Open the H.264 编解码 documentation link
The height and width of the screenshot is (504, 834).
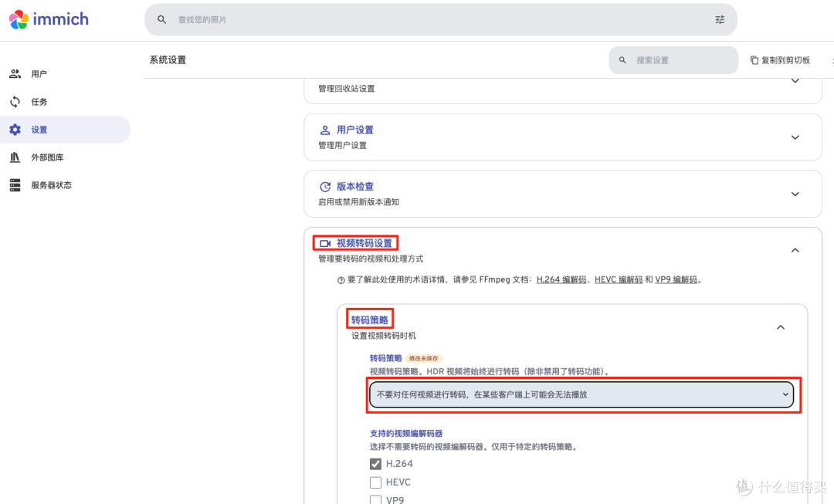561,279
